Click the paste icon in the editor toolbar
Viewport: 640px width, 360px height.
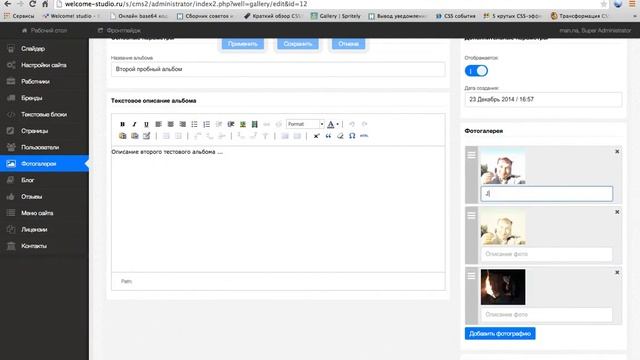pos(122,136)
